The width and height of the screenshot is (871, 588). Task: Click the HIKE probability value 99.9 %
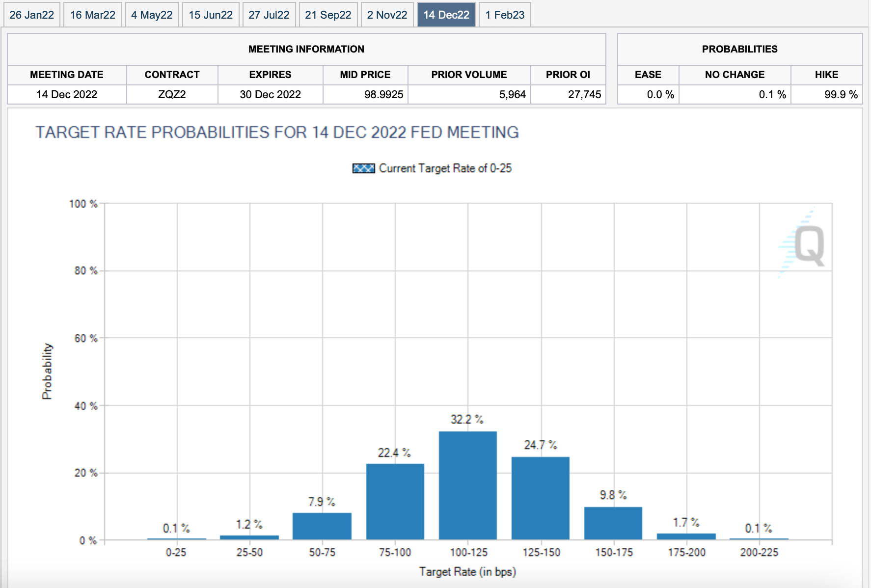pos(841,94)
